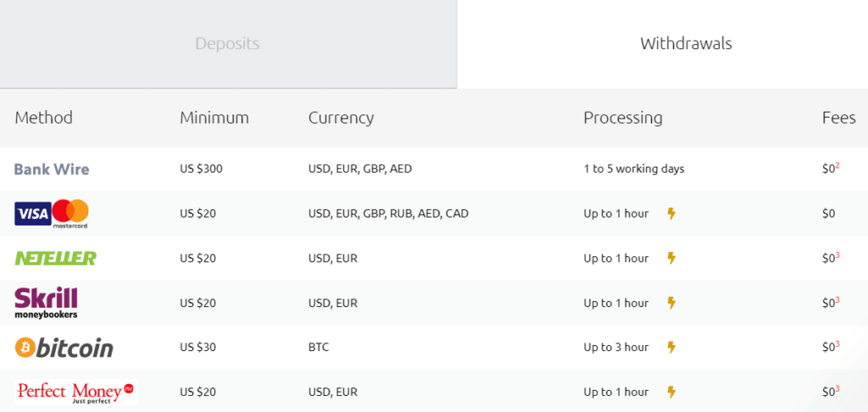Click the lightning icon in Skrill row
Screen dimensions: 868x412
pyautogui.click(x=671, y=303)
